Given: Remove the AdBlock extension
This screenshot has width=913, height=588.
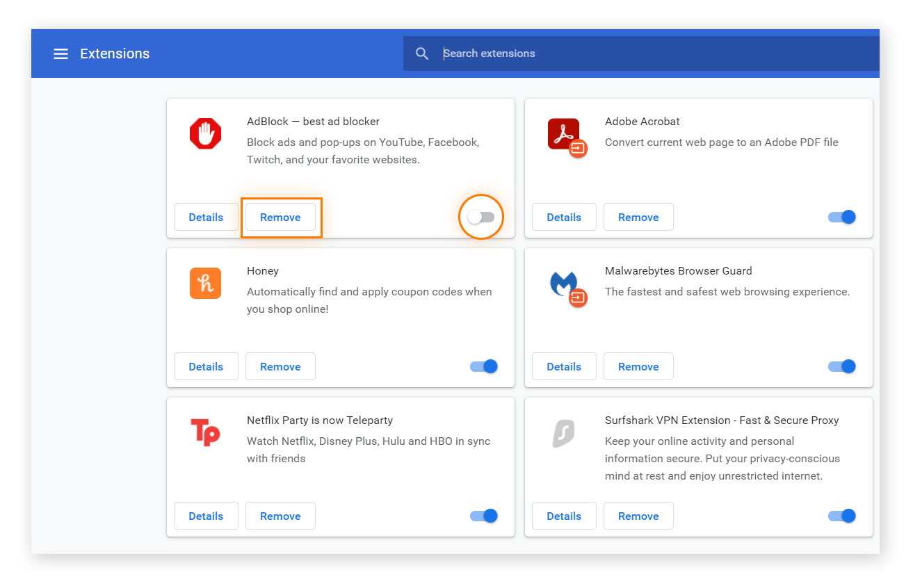Looking at the screenshot, I should tap(280, 217).
